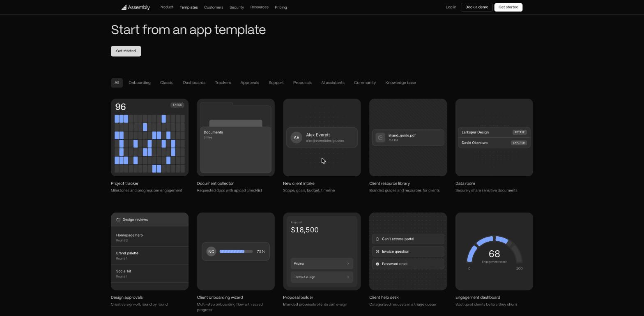Click the New client intake title
Image resolution: width=644 pixels, height=316 pixels.
click(x=299, y=184)
